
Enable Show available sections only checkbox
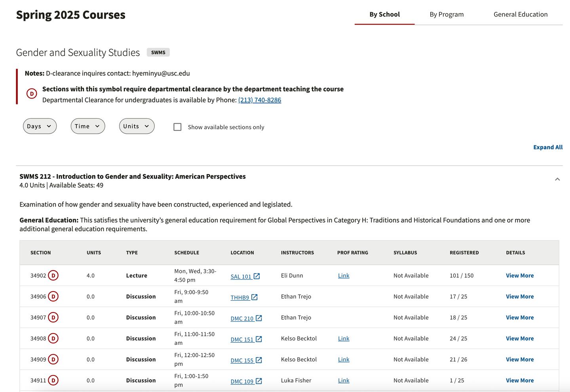point(177,127)
